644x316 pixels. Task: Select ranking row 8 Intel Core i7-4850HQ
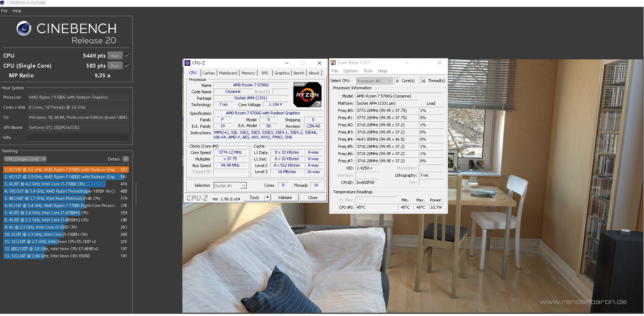coord(66,220)
